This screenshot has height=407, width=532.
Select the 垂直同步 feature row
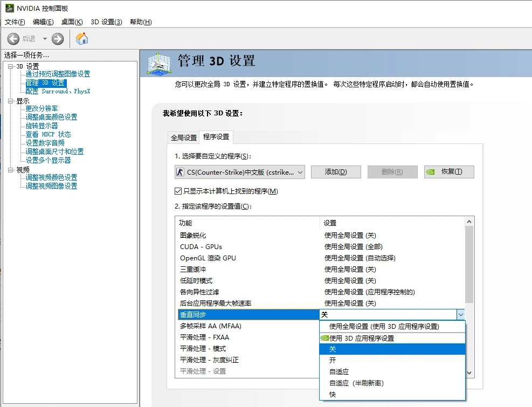click(x=248, y=315)
